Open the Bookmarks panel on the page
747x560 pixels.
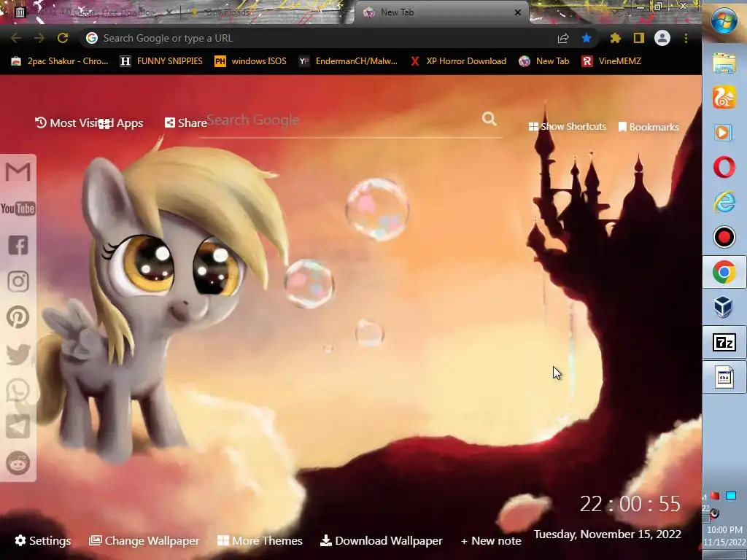[649, 127]
